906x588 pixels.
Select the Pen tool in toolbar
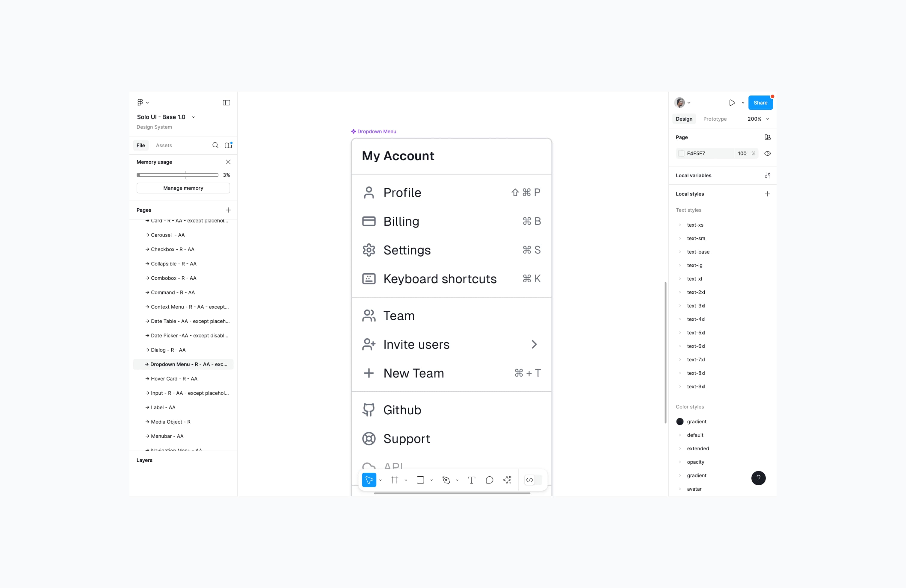click(x=446, y=480)
